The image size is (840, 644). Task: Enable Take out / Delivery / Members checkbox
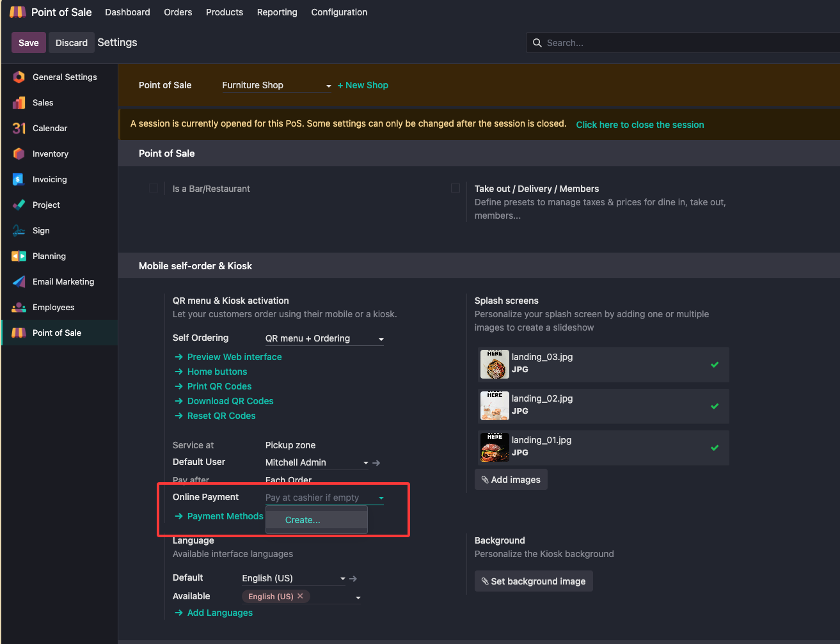(456, 188)
